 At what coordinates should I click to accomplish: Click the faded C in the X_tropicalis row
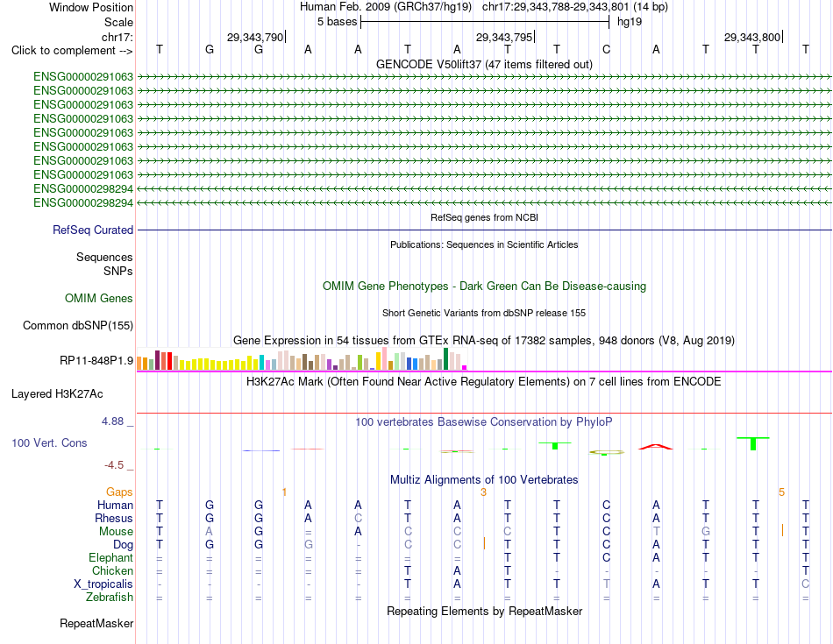point(805,584)
